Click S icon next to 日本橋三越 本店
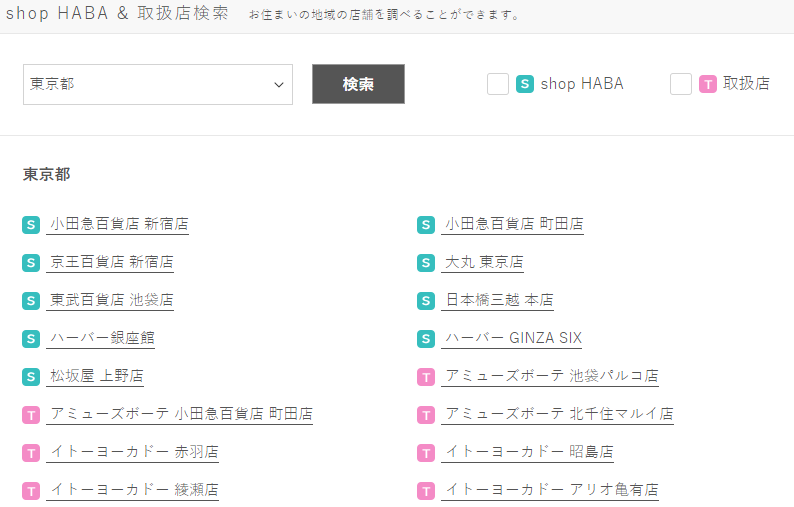The height and width of the screenshot is (507, 794). click(426, 301)
